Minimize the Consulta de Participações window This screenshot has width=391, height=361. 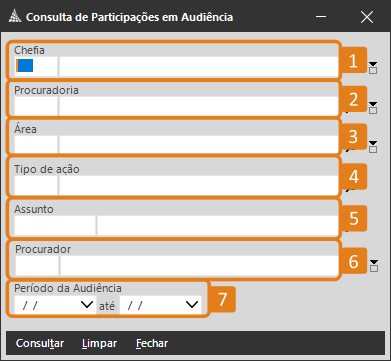pos(321,17)
